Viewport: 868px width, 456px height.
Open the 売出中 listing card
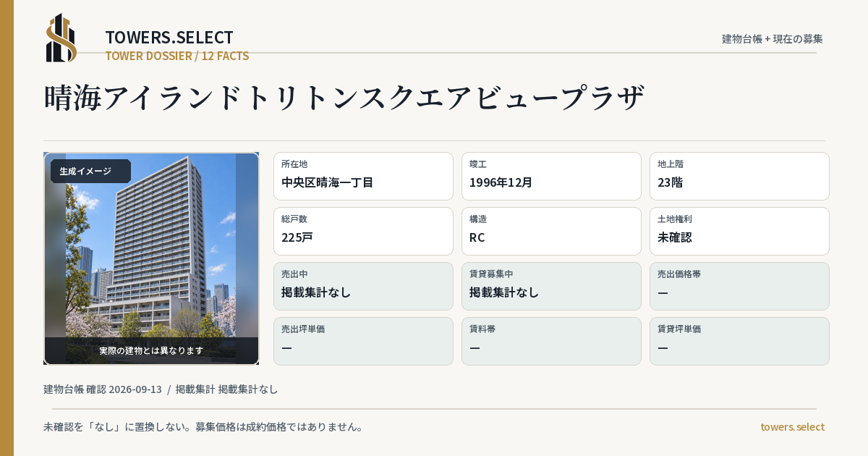(363, 286)
